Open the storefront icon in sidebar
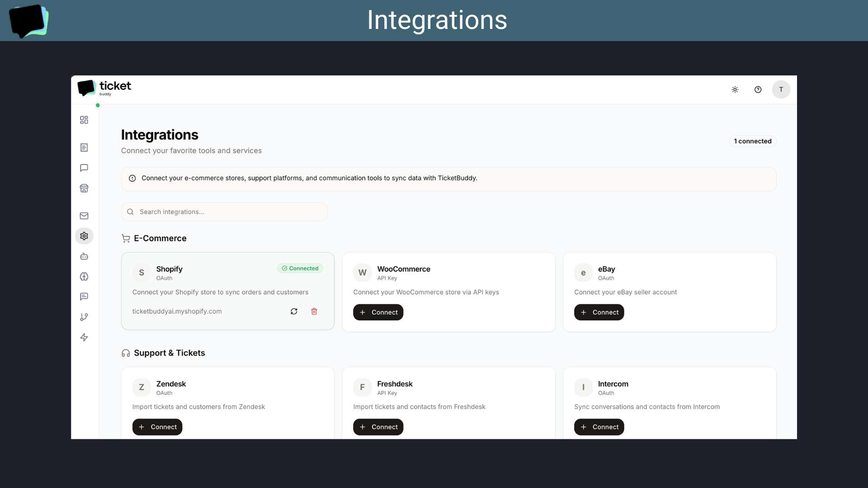Viewport: 868px width, 488px height. (x=84, y=188)
